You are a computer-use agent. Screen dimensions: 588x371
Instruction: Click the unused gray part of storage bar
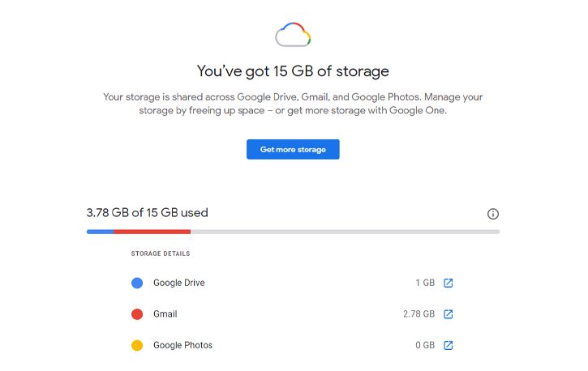(345, 232)
